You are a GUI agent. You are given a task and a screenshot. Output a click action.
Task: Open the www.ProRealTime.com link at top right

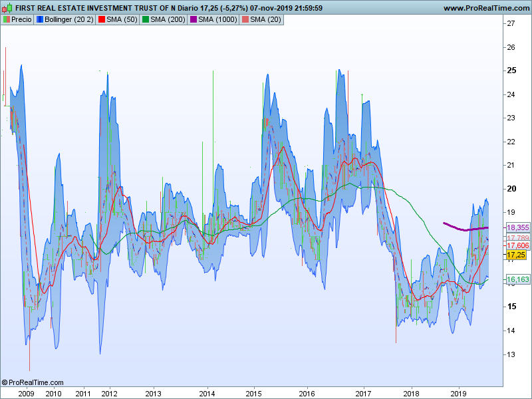[487, 8]
